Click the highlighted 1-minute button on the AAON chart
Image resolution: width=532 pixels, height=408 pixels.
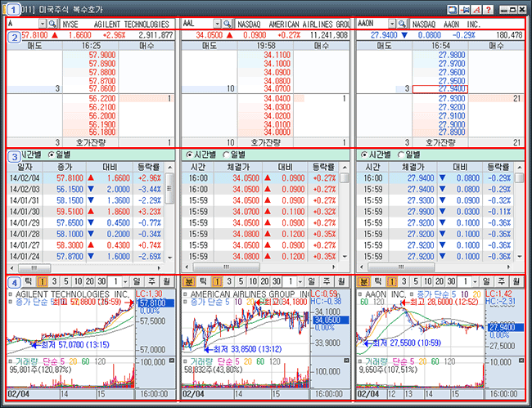click(x=392, y=281)
